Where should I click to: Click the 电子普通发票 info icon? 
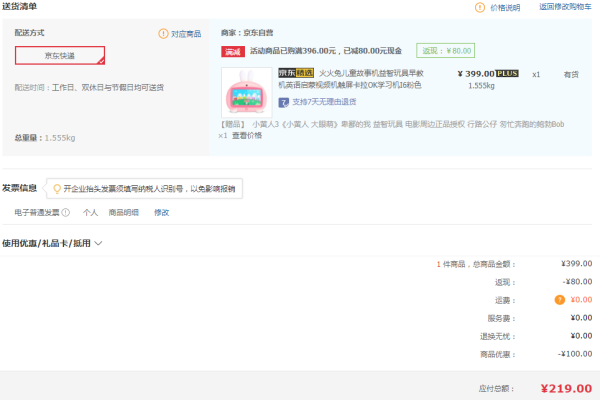click(66, 212)
